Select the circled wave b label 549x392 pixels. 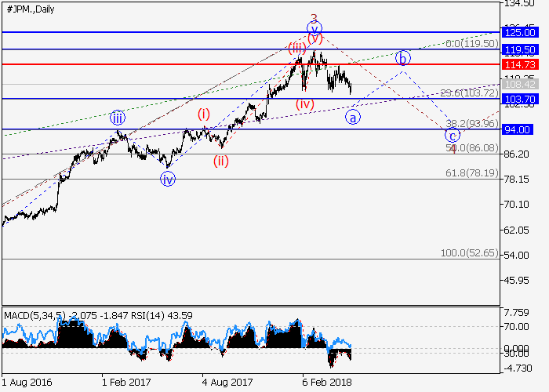[x=402, y=58]
